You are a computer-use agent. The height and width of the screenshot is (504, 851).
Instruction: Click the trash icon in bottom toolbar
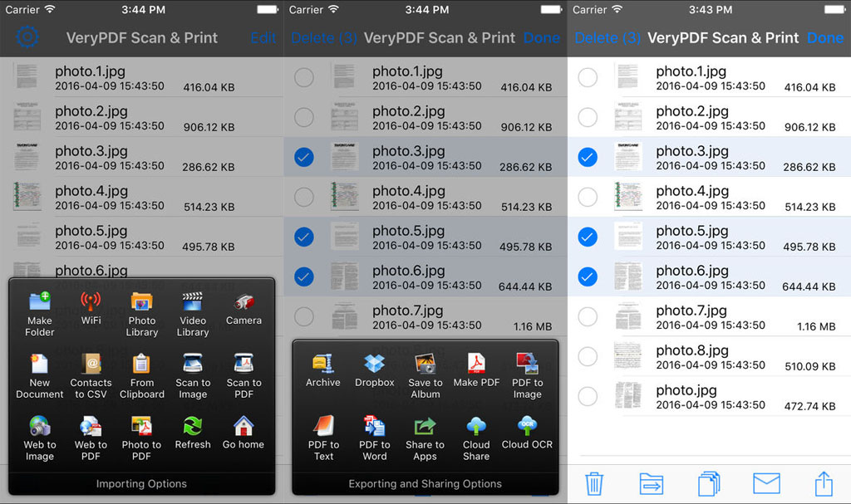pos(594,483)
